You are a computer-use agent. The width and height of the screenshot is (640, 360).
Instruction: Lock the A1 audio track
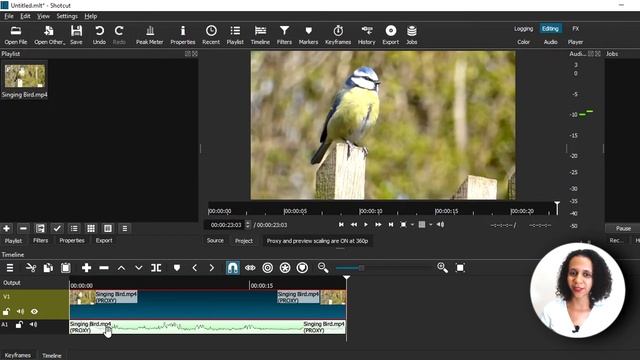[19, 324]
